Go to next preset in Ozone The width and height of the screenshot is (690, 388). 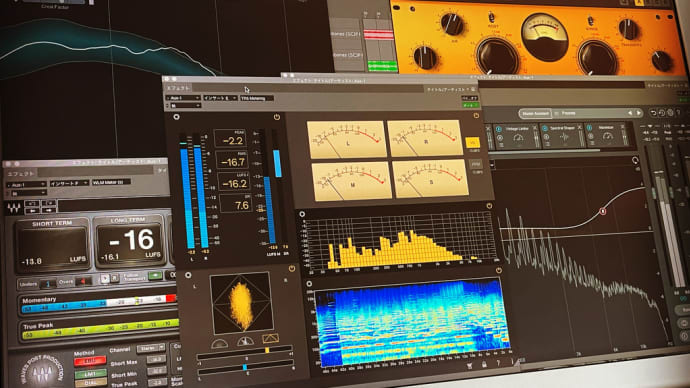pyautogui.click(x=639, y=113)
